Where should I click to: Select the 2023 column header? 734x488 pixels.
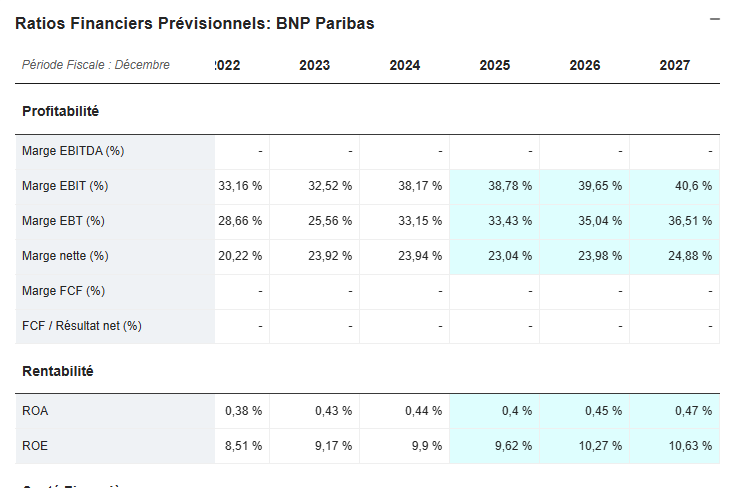click(x=314, y=66)
